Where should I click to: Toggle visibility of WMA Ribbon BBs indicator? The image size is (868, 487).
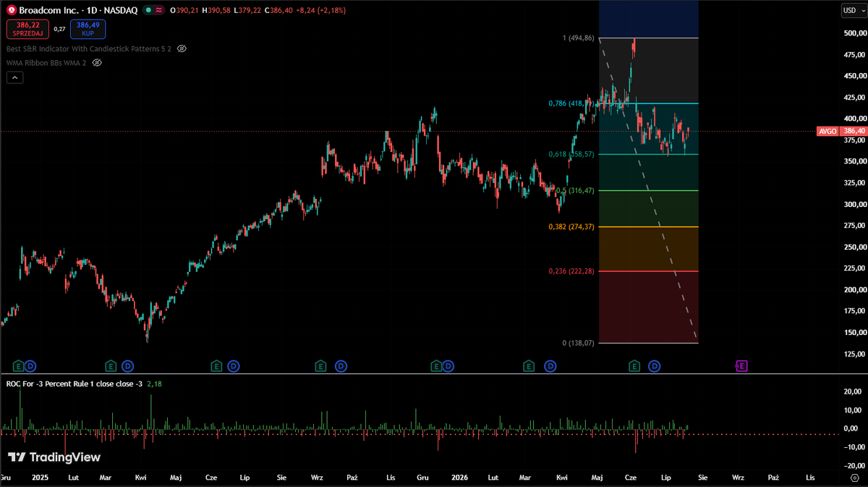[97, 63]
